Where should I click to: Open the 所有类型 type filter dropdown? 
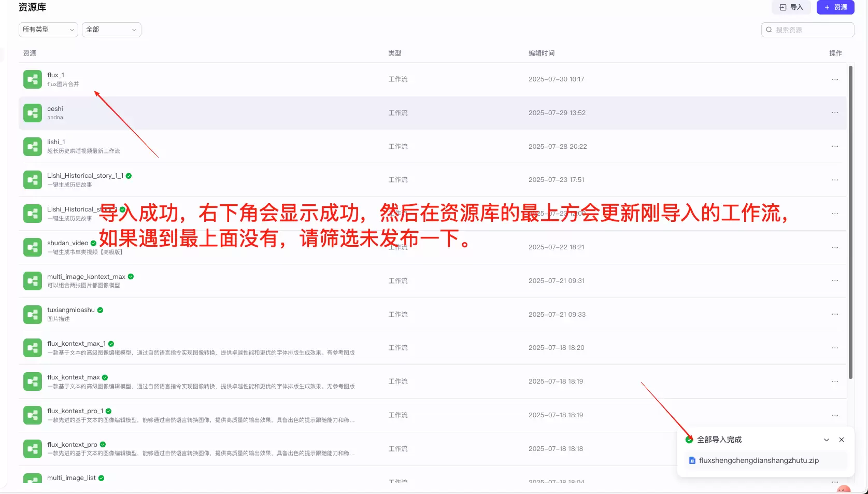(x=48, y=30)
